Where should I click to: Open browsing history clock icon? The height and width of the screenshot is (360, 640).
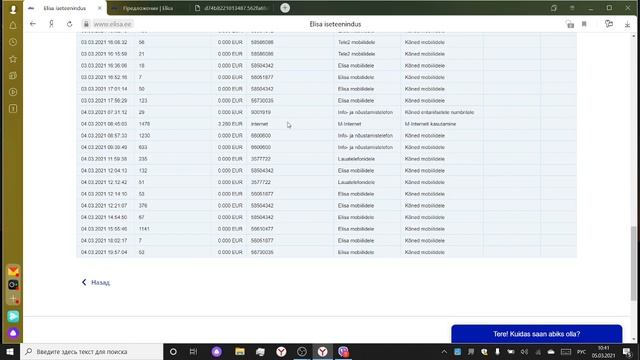(13, 42)
